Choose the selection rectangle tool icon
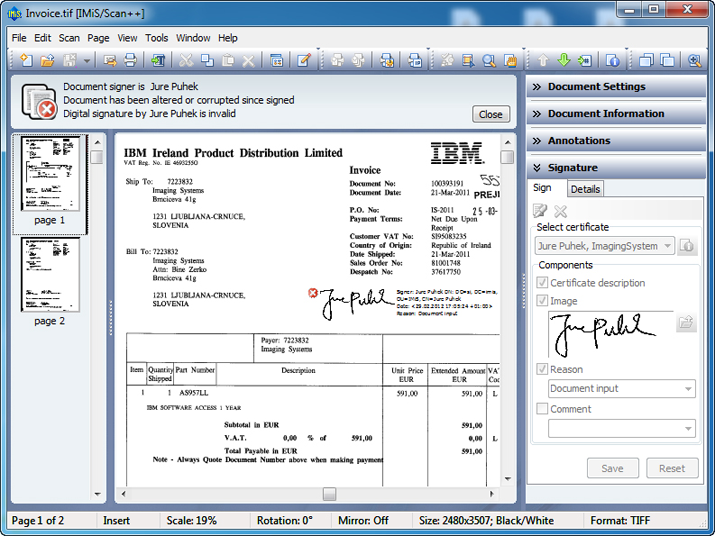 point(468,60)
